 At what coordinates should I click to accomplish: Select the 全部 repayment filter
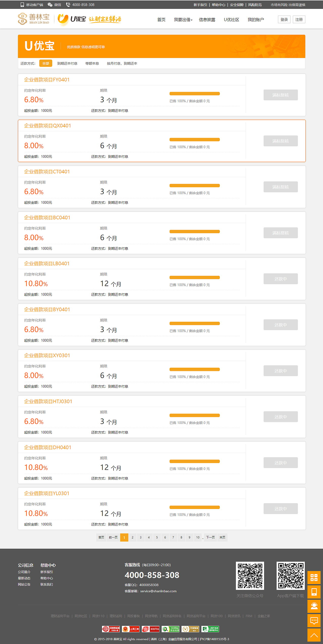coord(46,63)
